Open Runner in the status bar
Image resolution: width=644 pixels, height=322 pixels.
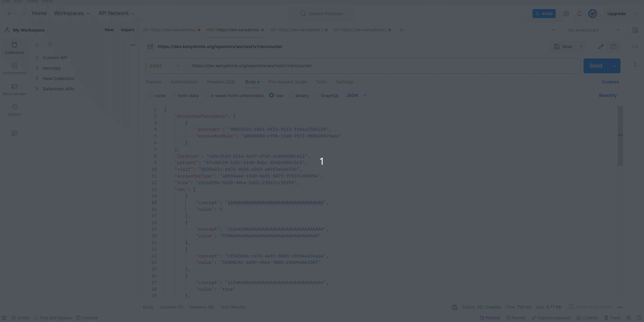pos(516,318)
